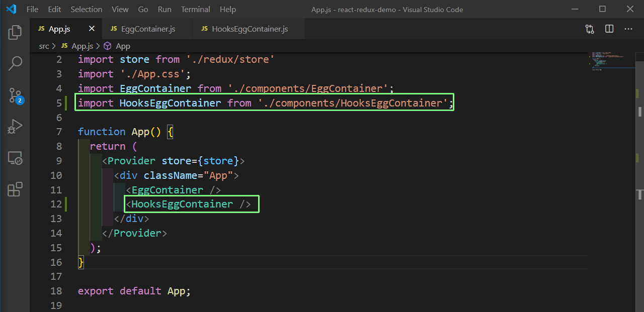Click the closing div tag on line 13
The width and height of the screenshot is (644, 312).
click(x=131, y=219)
